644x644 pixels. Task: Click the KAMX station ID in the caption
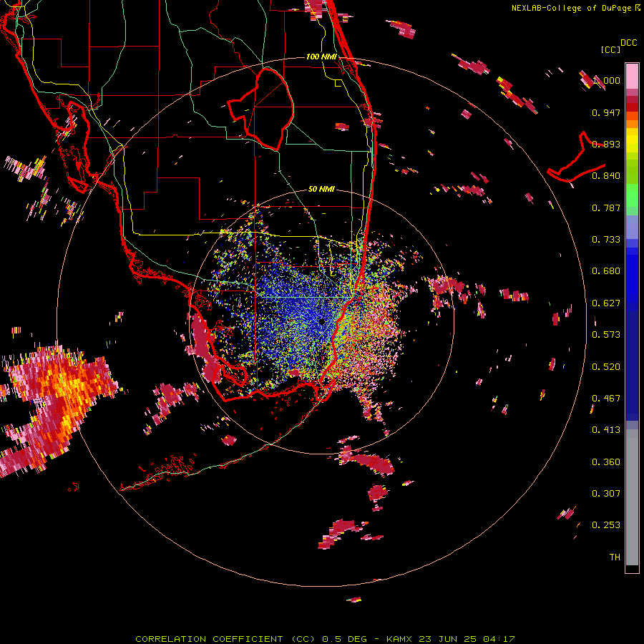click(x=401, y=639)
